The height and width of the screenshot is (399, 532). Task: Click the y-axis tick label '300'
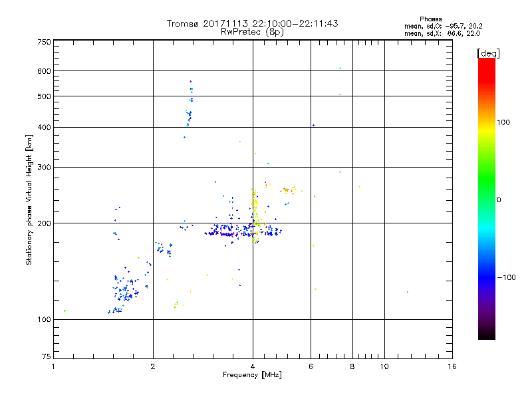pos(44,168)
